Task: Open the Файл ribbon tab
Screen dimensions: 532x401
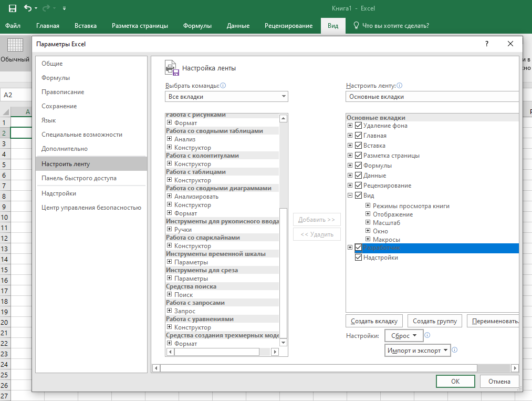Action: [13, 26]
